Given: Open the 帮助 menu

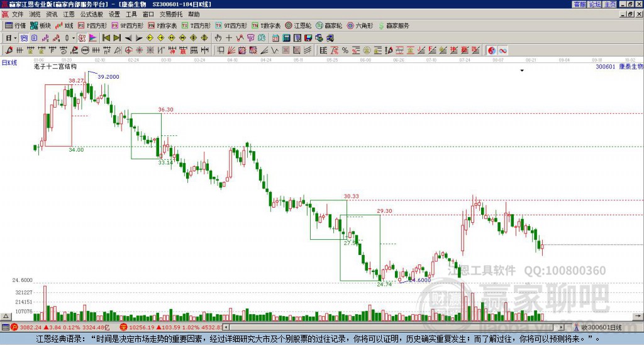Looking at the screenshot, I should click(194, 14).
